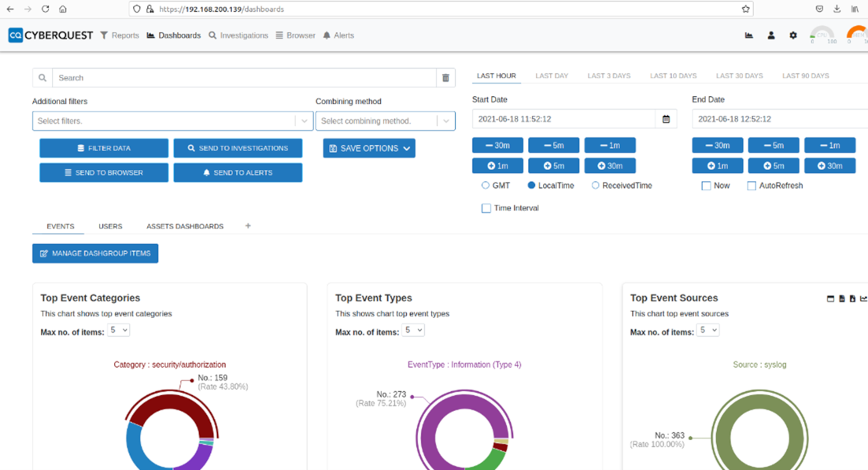Click the End Date input field
The image size is (868, 470).
[780, 119]
